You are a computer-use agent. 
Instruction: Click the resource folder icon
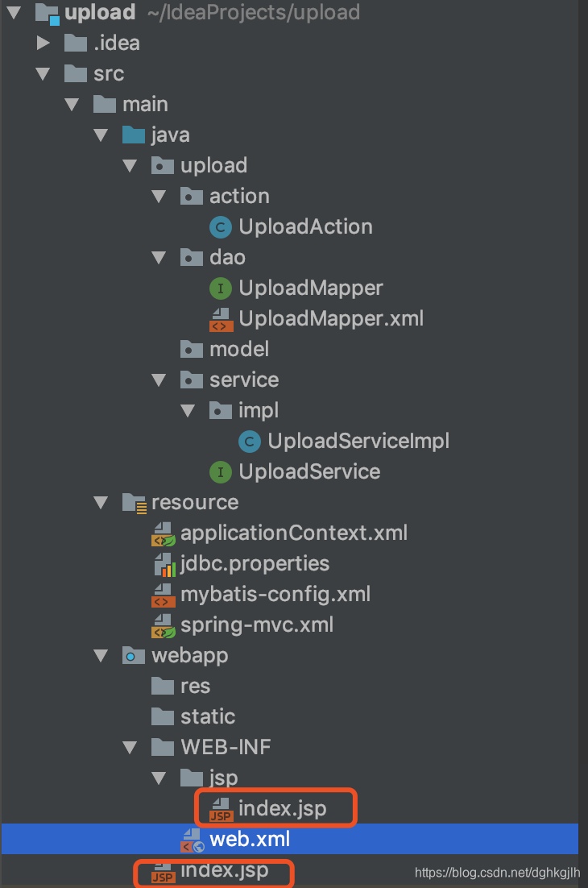click(135, 503)
